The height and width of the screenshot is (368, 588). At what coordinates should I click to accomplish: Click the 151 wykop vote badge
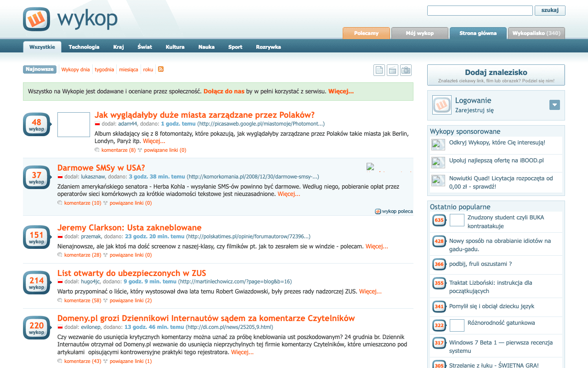tap(37, 237)
